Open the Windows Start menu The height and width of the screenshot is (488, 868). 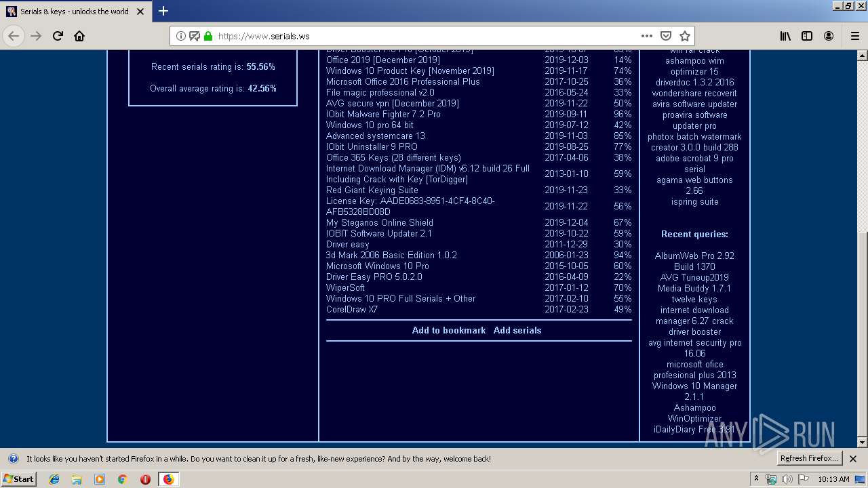(18, 479)
